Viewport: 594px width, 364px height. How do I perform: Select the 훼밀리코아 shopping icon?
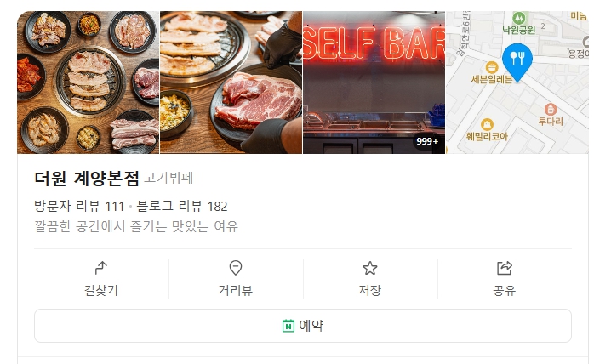pyautogui.click(x=487, y=124)
